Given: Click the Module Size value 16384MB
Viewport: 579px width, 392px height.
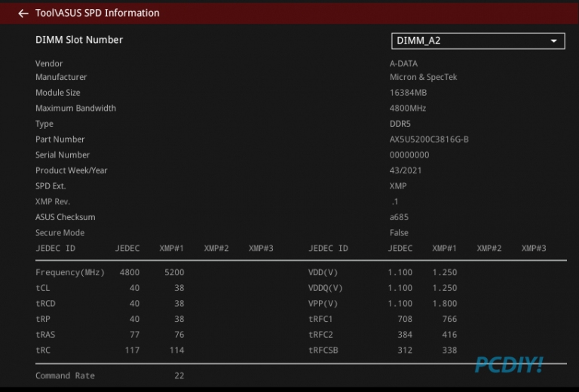Looking at the screenshot, I should click(x=408, y=93).
